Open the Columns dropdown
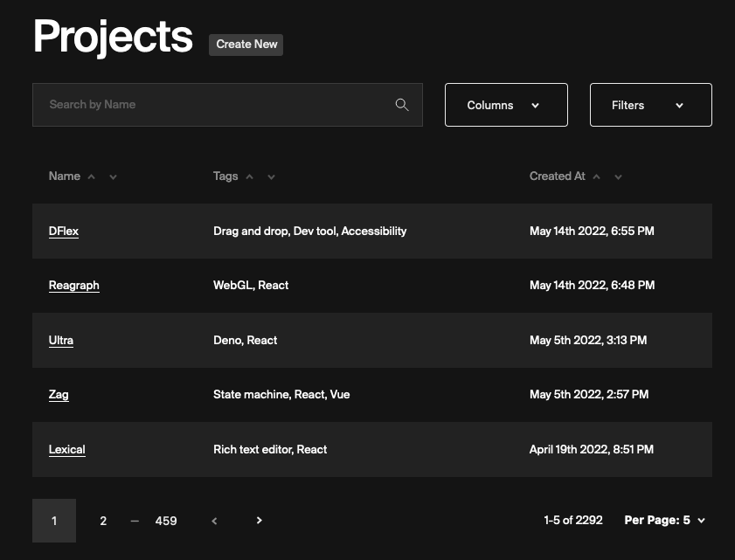 [506, 105]
